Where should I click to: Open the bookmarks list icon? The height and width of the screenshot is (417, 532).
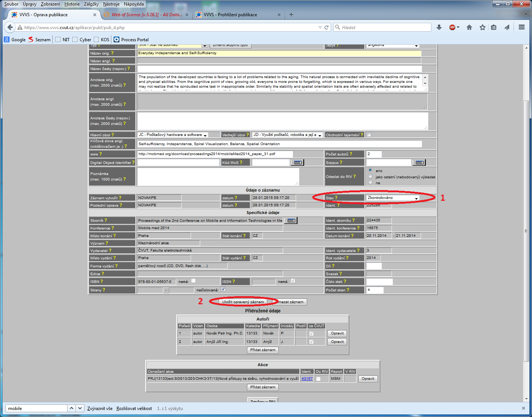pyautogui.click(x=494, y=27)
